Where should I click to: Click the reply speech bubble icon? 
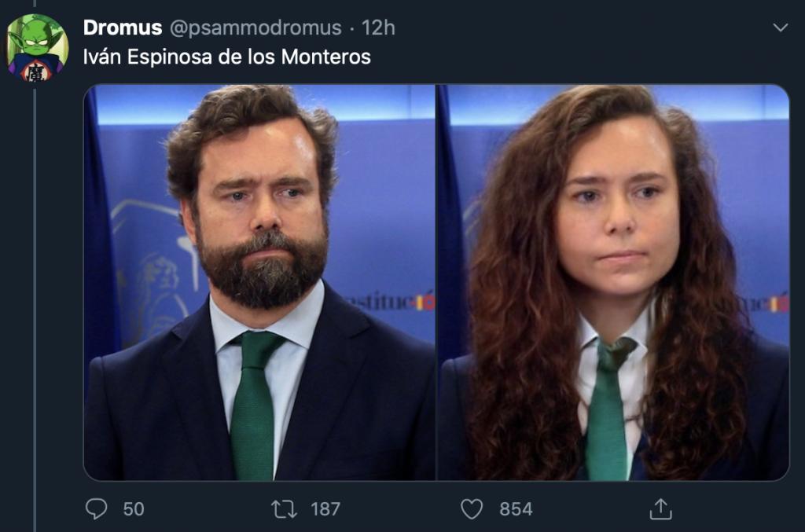pyautogui.click(x=96, y=508)
